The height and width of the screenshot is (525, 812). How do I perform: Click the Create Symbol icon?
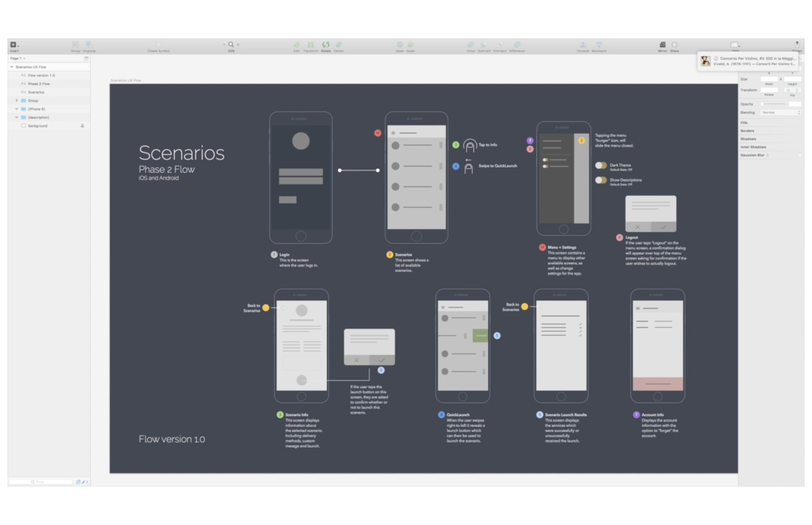pyautogui.click(x=158, y=45)
